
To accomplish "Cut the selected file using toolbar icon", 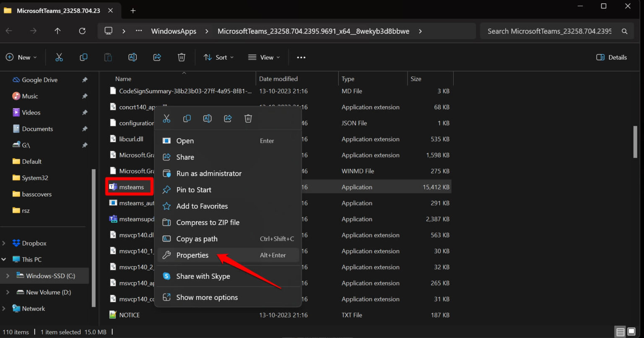I will [x=59, y=57].
